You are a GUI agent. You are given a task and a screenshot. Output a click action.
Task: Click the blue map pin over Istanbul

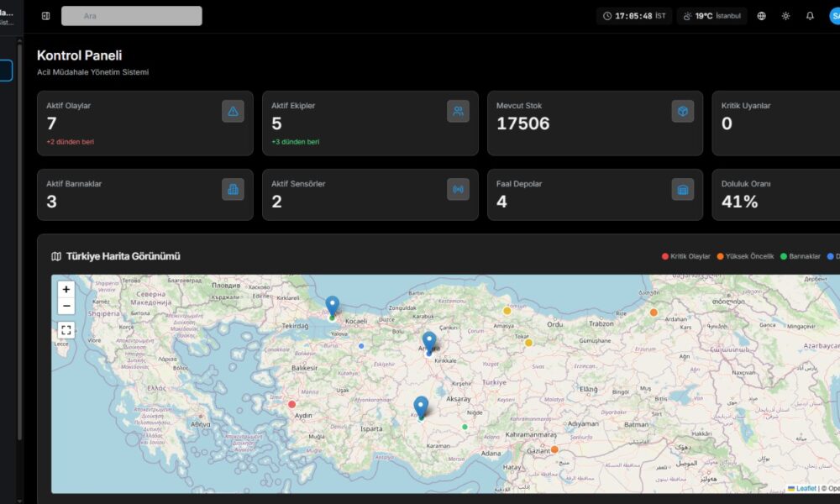[333, 306]
